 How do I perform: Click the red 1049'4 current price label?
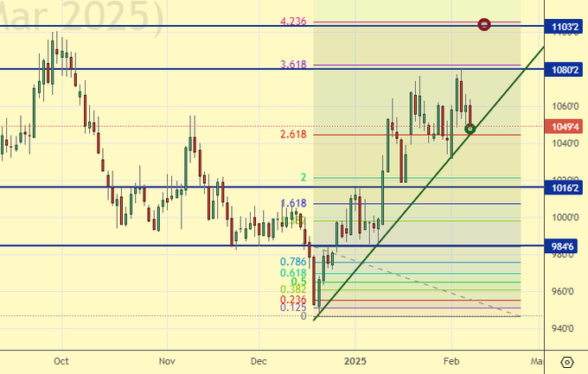565,127
